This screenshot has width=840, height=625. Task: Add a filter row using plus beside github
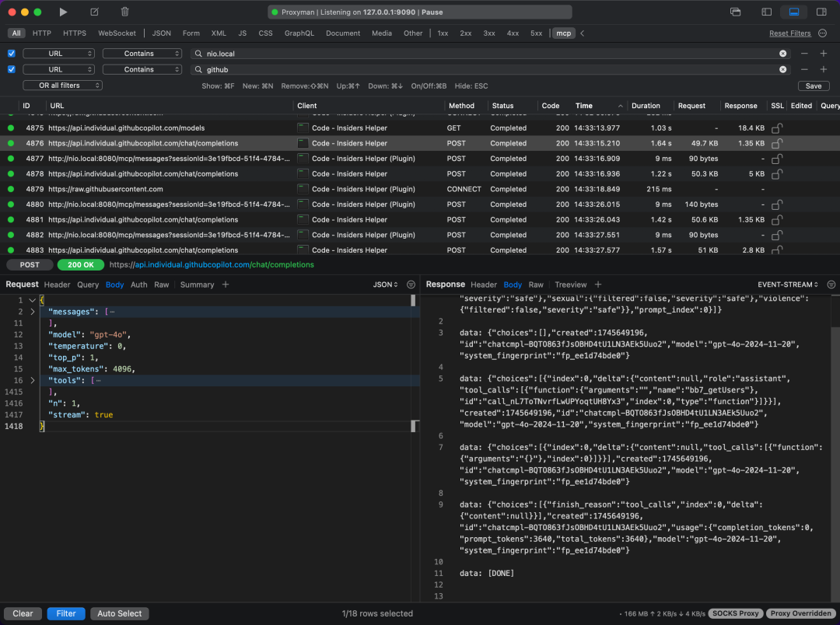[824, 69]
